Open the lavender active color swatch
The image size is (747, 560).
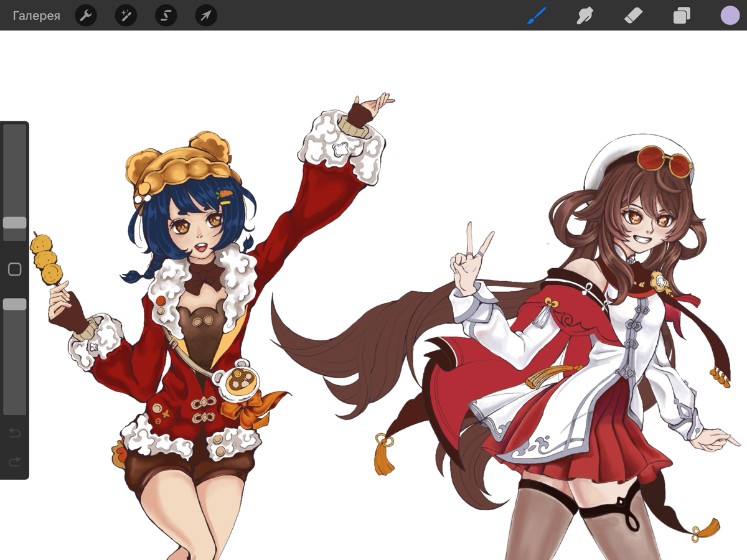[730, 16]
